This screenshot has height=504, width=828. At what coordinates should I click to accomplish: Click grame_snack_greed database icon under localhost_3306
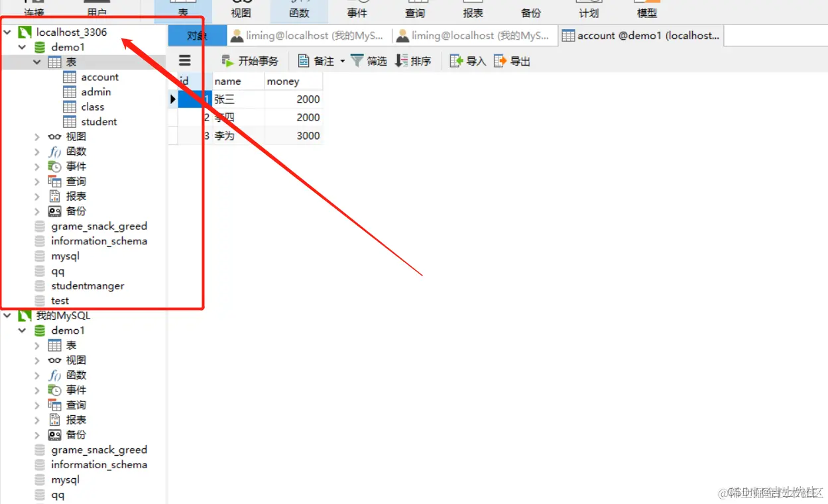[40, 227]
